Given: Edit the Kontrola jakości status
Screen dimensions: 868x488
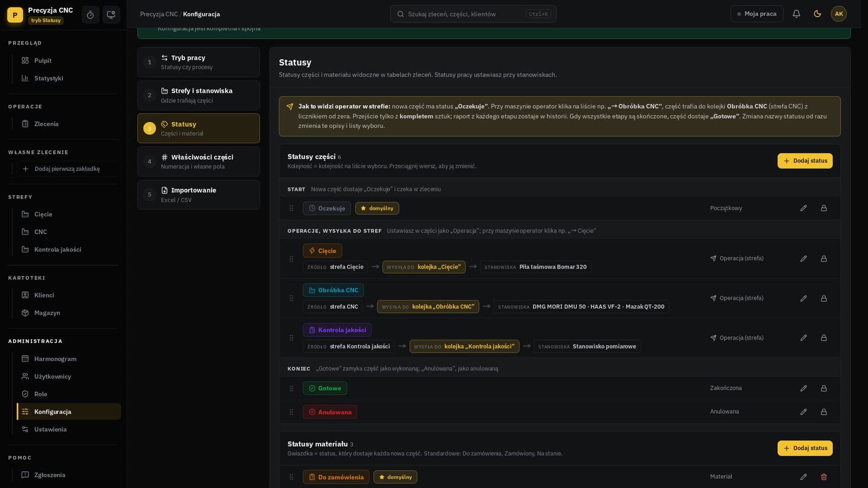Looking at the screenshot, I should (803, 338).
